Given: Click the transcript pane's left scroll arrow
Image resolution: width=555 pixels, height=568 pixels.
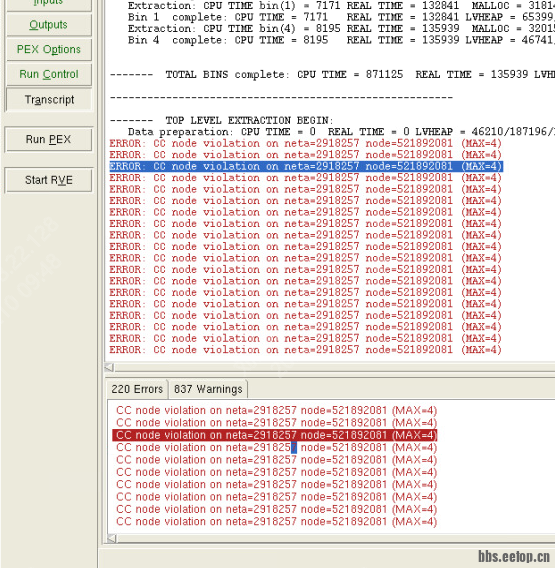Looking at the screenshot, I should [109, 368].
